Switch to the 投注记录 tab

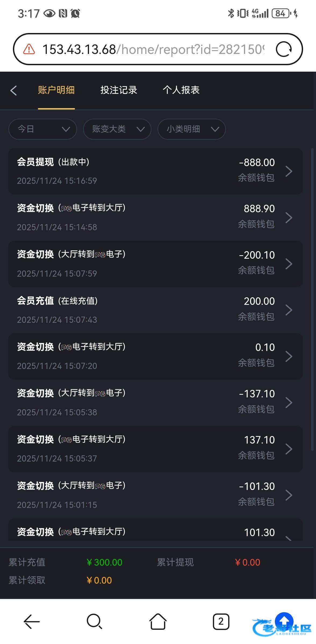(x=119, y=90)
